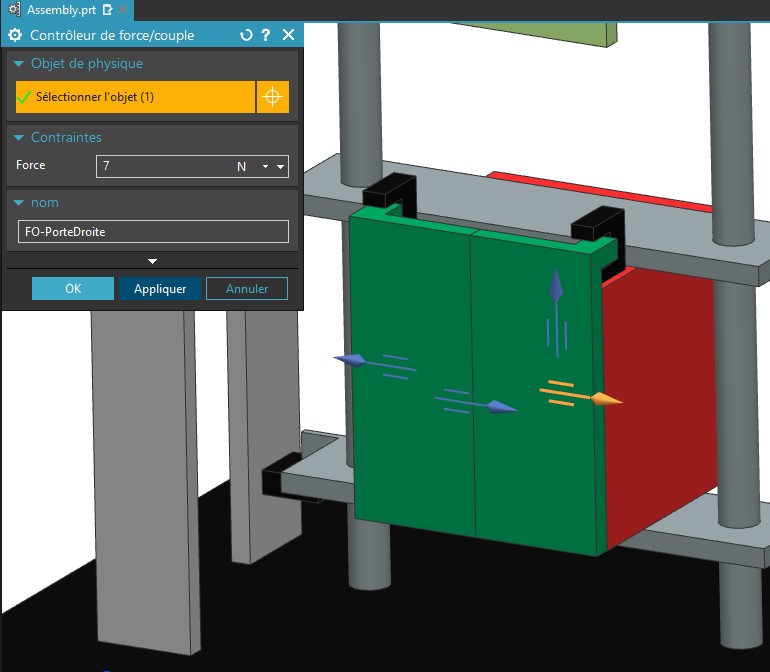Click the crosshair selection target icon
This screenshot has height=672, width=770.
click(273, 97)
